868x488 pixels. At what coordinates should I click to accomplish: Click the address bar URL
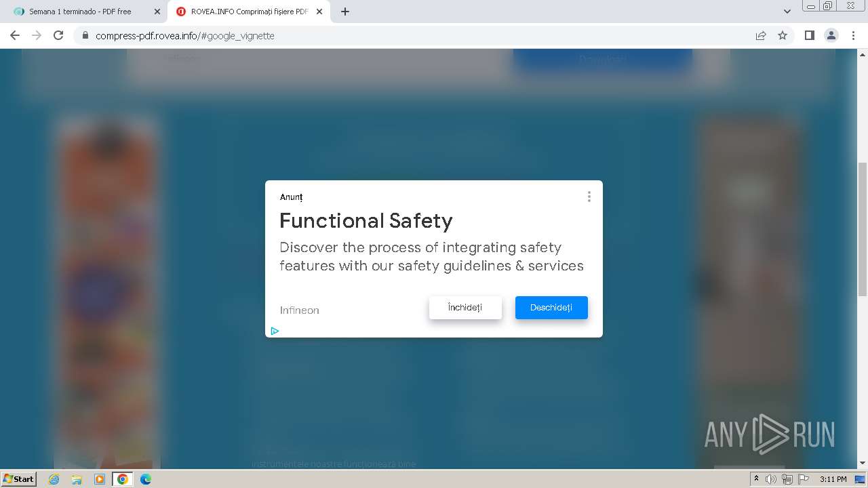(x=185, y=35)
